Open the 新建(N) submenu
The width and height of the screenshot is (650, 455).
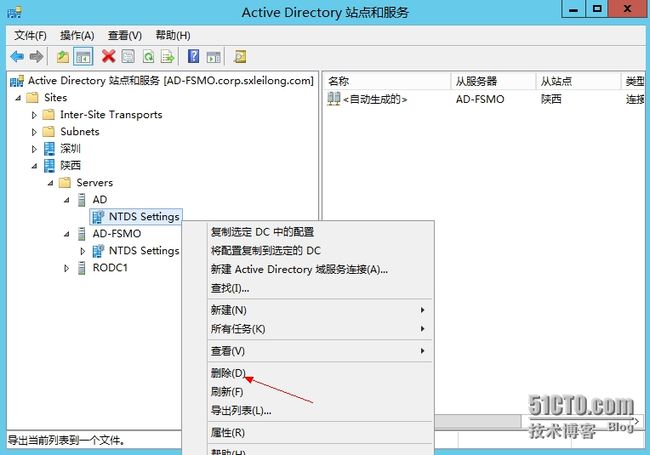coord(320,310)
